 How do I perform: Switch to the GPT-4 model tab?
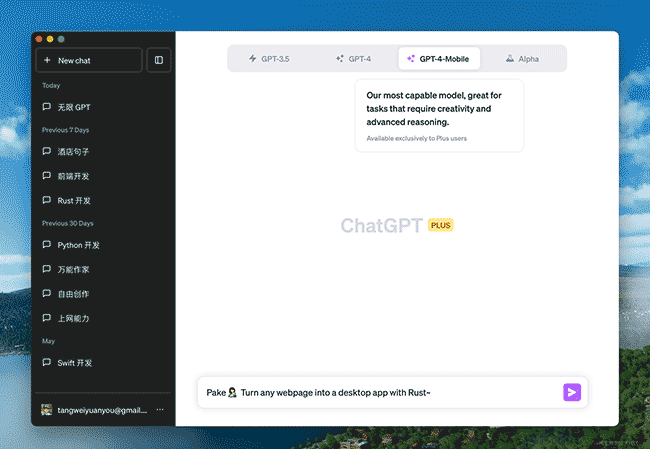point(354,58)
